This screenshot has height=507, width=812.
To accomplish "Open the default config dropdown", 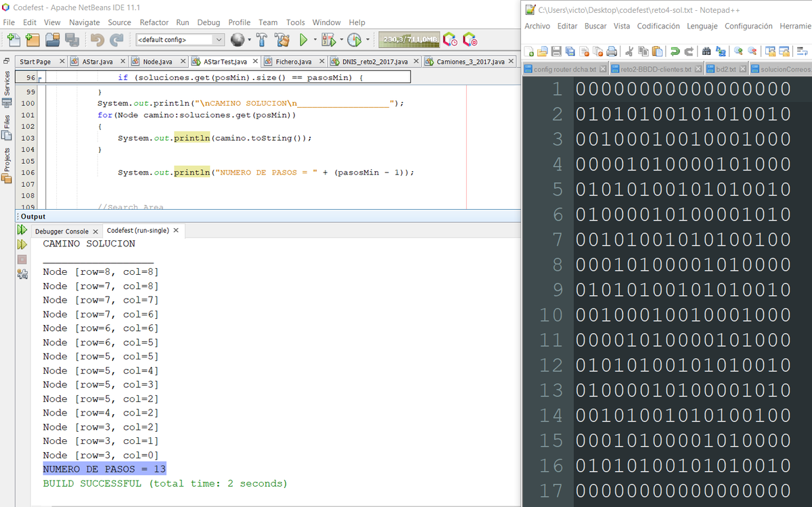I will (180, 40).
